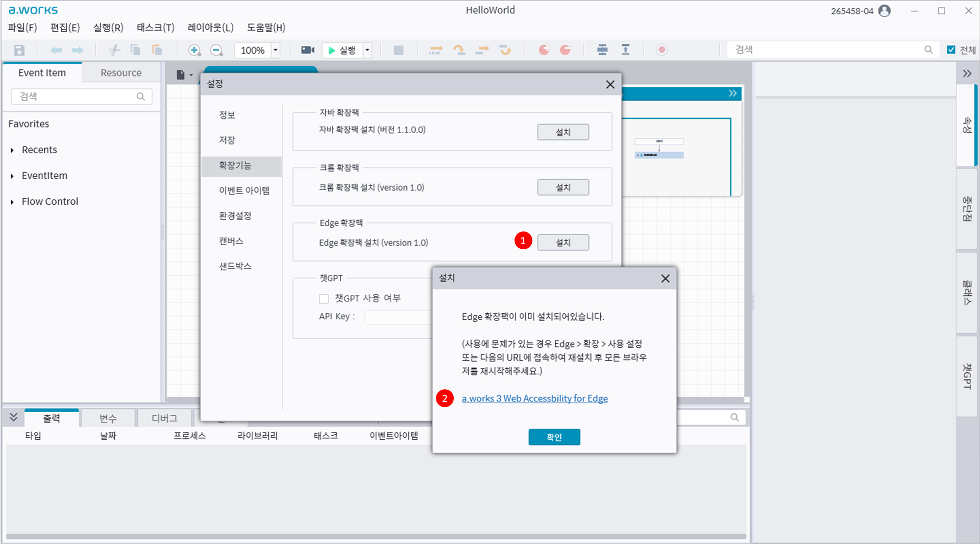Click the save icon in toolbar

point(19,50)
